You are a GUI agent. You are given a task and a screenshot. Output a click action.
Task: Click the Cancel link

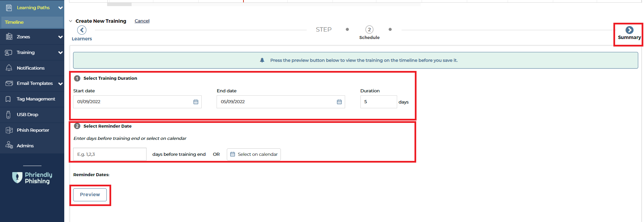pos(142,21)
